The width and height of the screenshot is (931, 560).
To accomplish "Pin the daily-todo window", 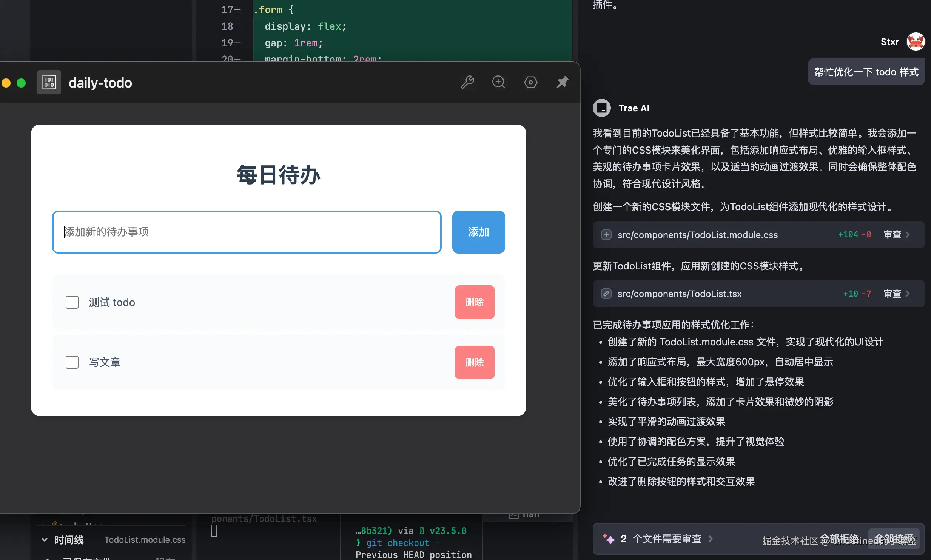I will [x=562, y=82].
